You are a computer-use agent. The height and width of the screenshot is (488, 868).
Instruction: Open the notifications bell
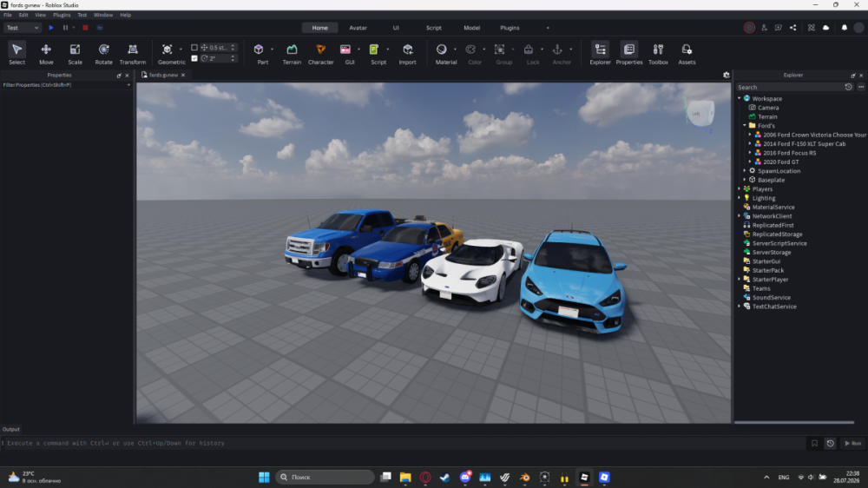coord(845,28)
